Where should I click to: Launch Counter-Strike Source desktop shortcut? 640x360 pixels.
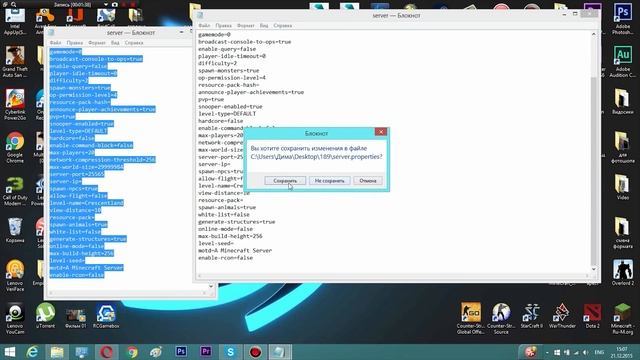(501, 318)
